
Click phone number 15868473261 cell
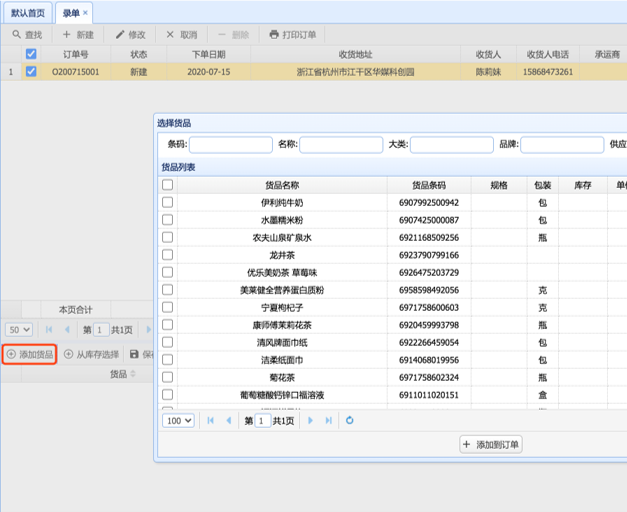click(x=548, y=72)
